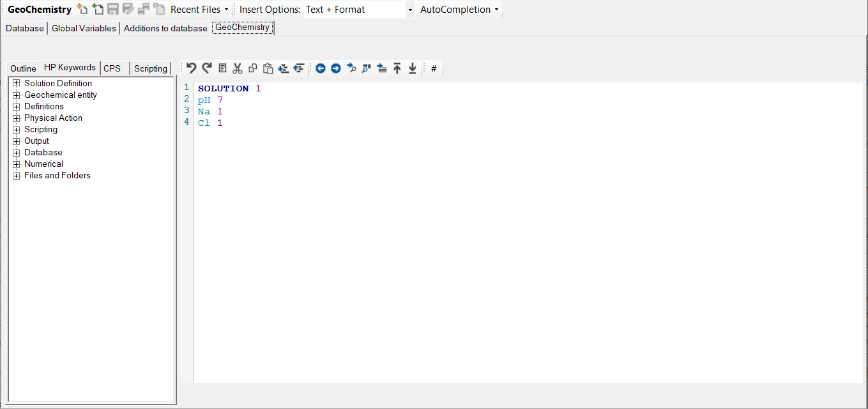Select the Physical Action tree item
868x409 pixels.
(x=53, y=118)
